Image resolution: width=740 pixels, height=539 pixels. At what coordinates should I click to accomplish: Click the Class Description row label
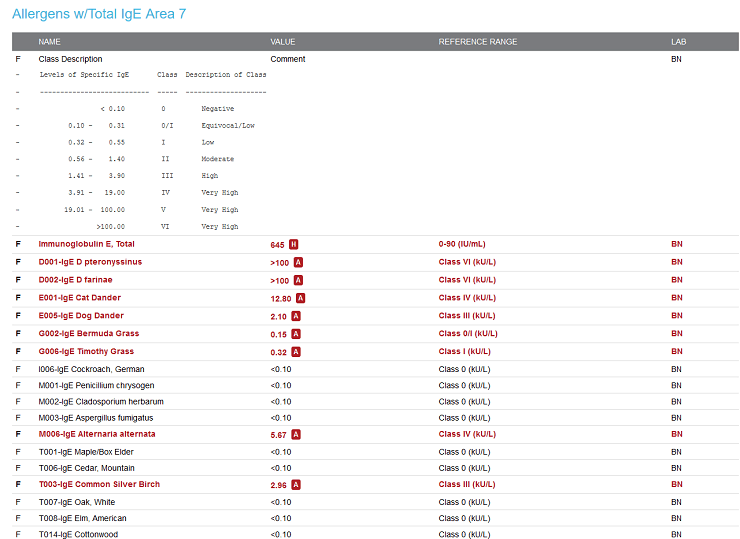[x=70, y=59]
